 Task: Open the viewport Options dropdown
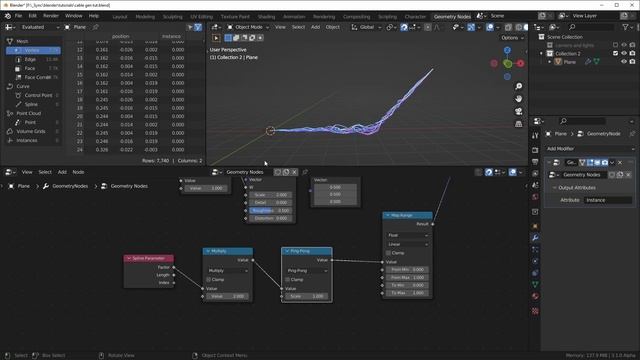(x=512, y=38)
